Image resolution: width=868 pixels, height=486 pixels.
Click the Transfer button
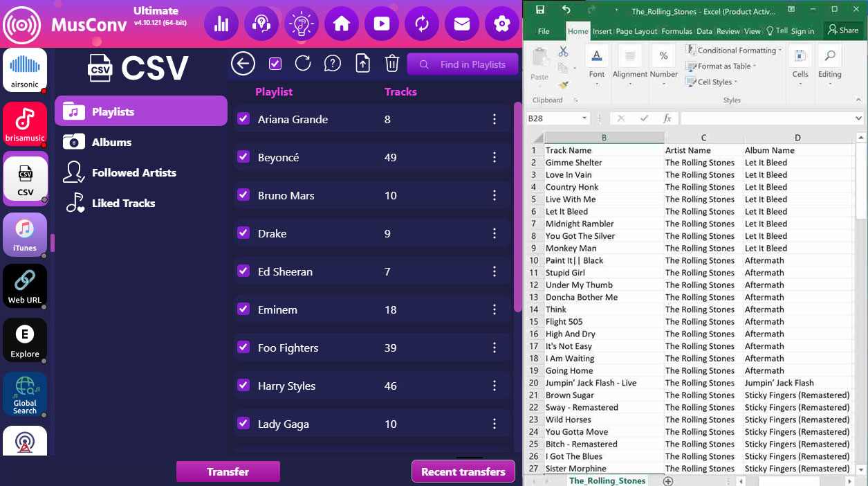[228, 471]
